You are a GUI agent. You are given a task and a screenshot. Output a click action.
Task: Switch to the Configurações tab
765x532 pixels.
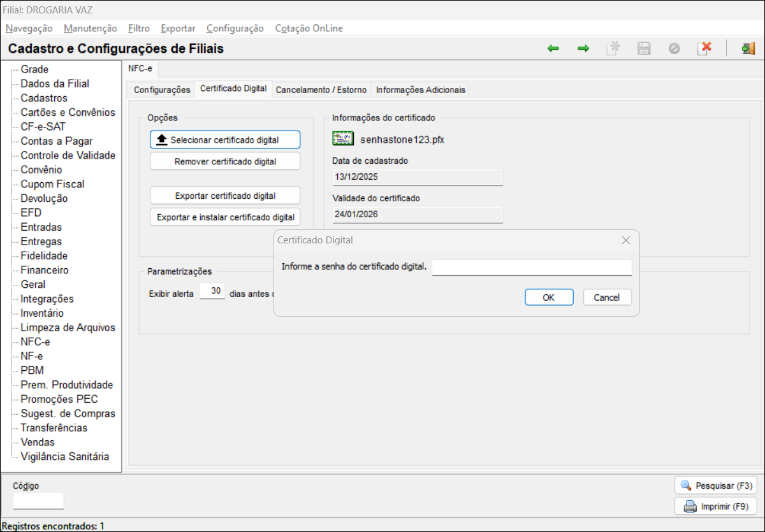coord(162,90)
